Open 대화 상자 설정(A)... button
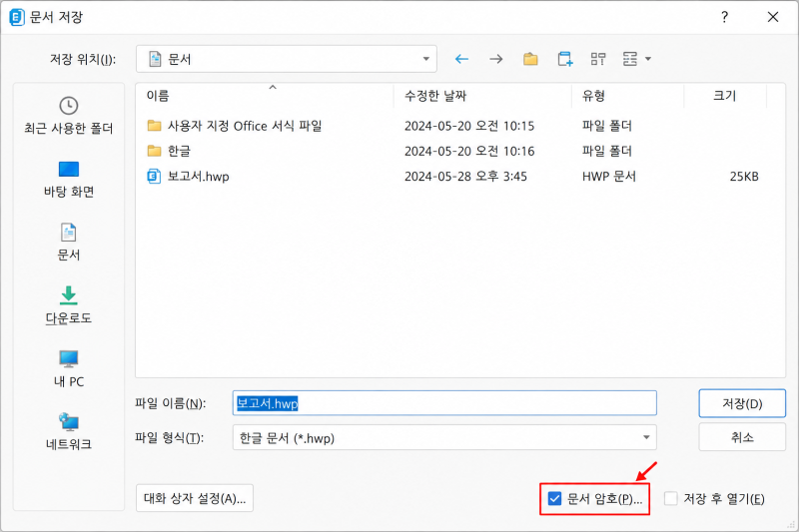The height and width of the screenshot is (532, 799). pyautogui.click(x=195, y=498)
